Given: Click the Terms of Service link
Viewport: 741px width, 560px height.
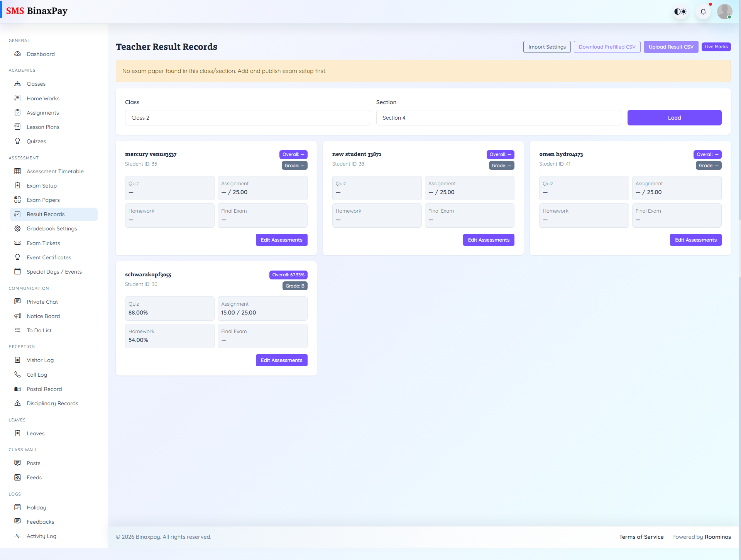Looking at the screenshot, I should coord(641,537).
